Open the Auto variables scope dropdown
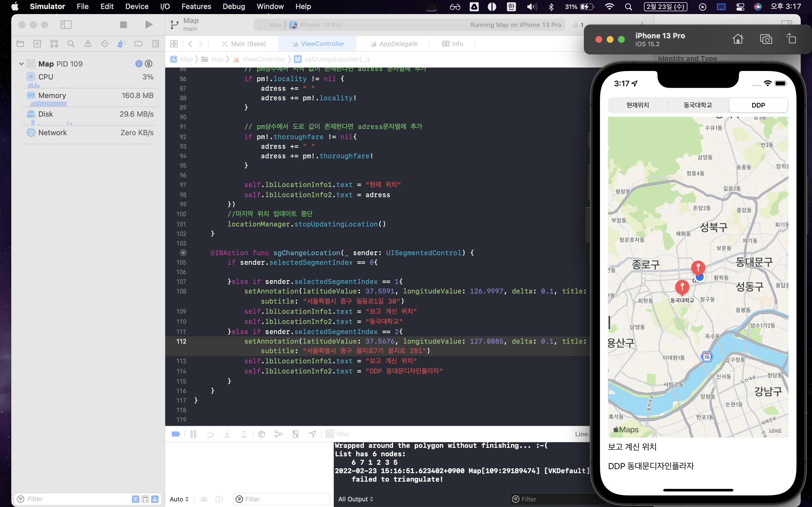Screen dimensions: 812x507 pyautogui.click(x=179, y=499)
